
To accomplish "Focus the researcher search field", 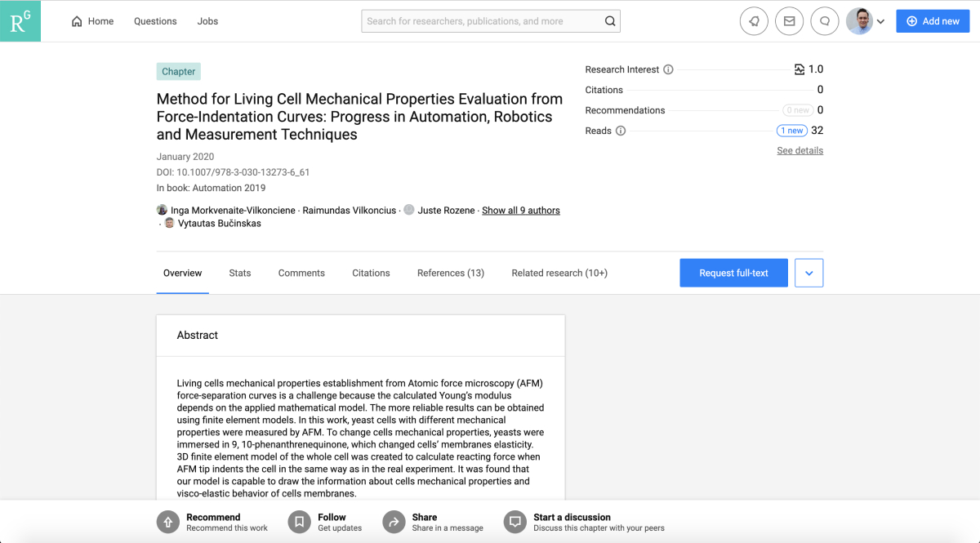I will coord(482,21).
